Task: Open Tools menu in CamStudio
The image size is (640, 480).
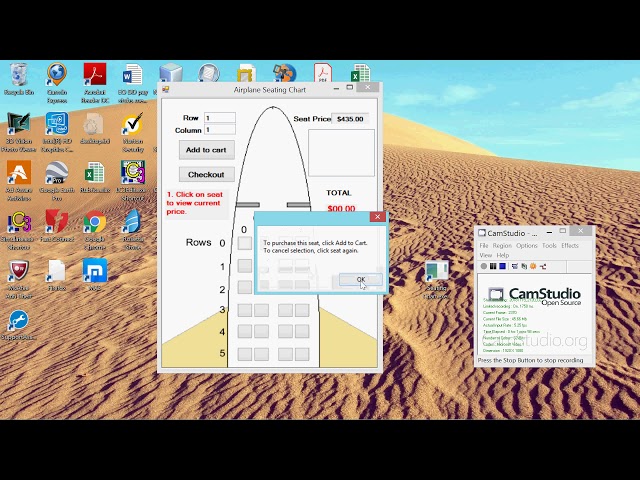Action: point(549,245)
